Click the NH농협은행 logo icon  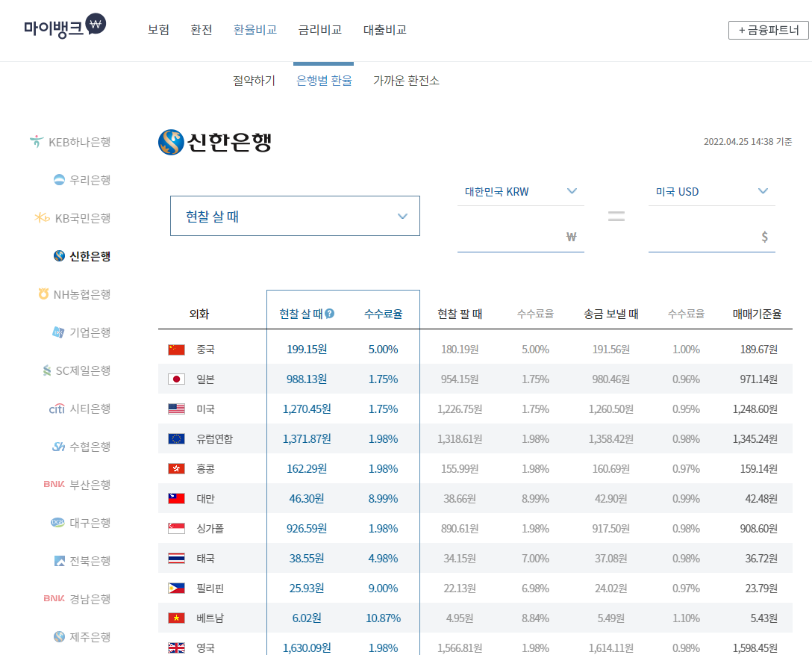tap(43, 294)
